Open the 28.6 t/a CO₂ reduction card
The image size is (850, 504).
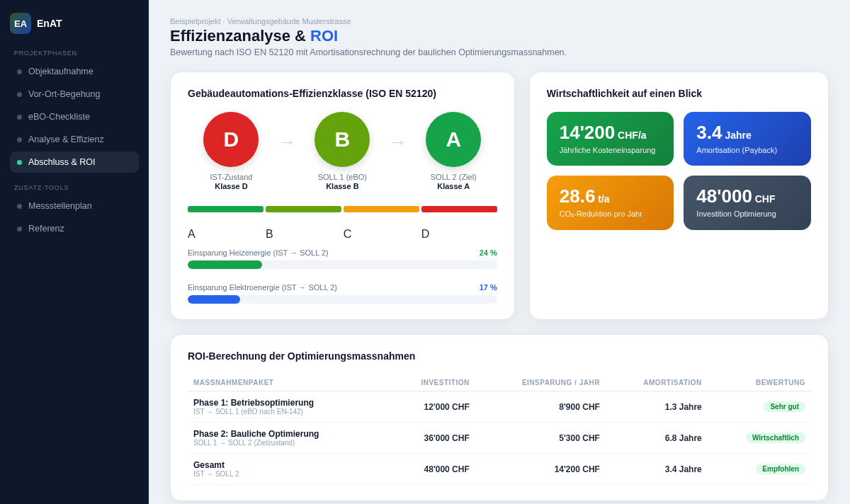[x=610, y=202]
